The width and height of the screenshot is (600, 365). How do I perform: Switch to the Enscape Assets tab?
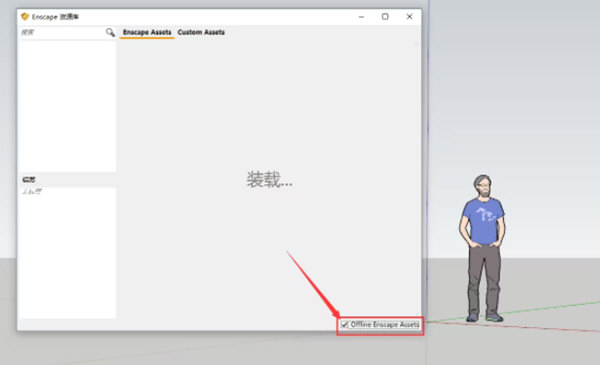tap(147, 33)
